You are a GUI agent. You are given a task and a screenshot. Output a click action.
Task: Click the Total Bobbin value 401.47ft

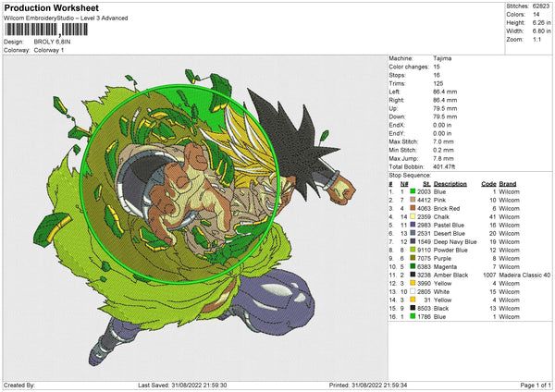[x=444, y=166]
